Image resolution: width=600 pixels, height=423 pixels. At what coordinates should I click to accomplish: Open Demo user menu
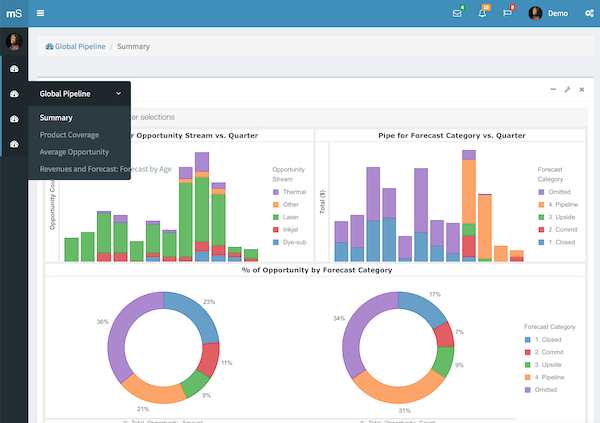coord(558,13)
